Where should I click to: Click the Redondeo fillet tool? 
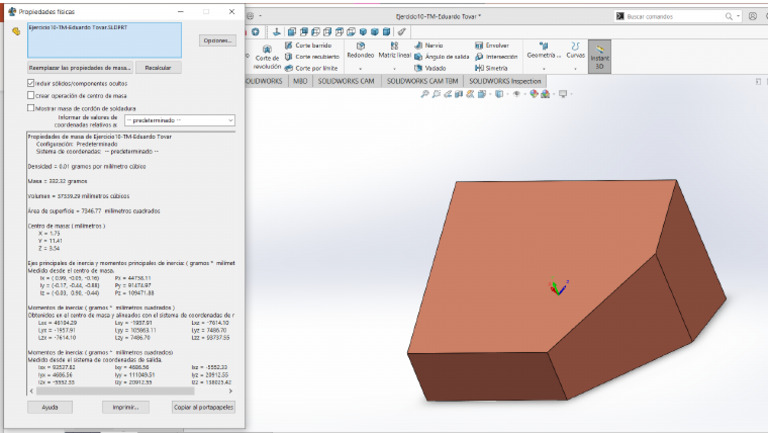[x=360, y=50]
